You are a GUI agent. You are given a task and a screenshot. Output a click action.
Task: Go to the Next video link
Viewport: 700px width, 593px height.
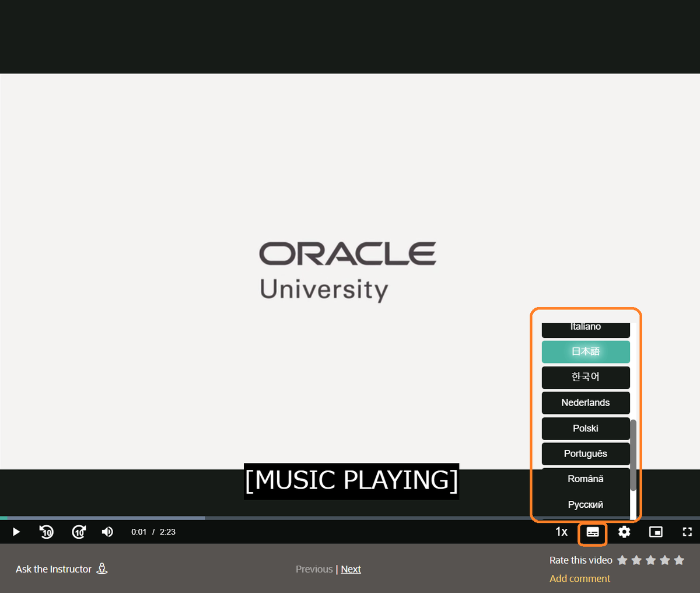coord(351,569)
